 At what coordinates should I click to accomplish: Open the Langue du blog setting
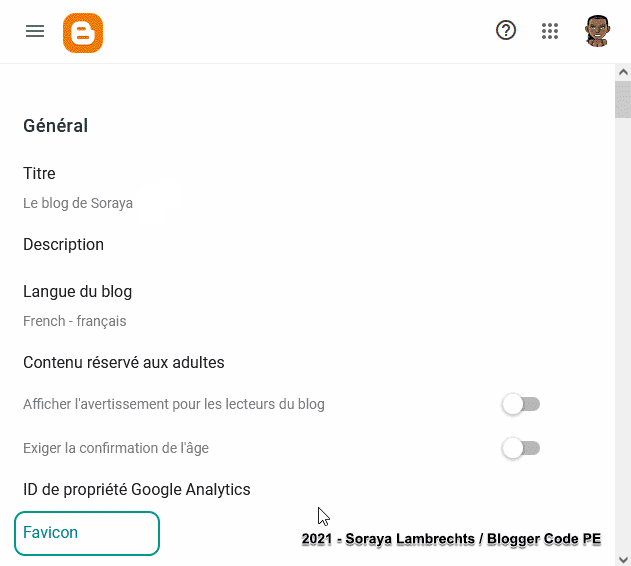click(x=78, y=291)
